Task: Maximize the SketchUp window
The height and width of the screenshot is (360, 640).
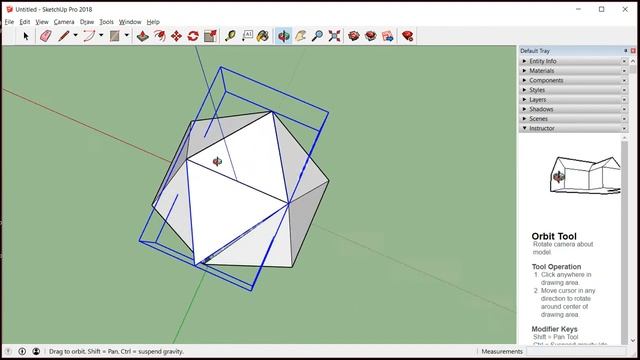Action: (x=601, y=9)
